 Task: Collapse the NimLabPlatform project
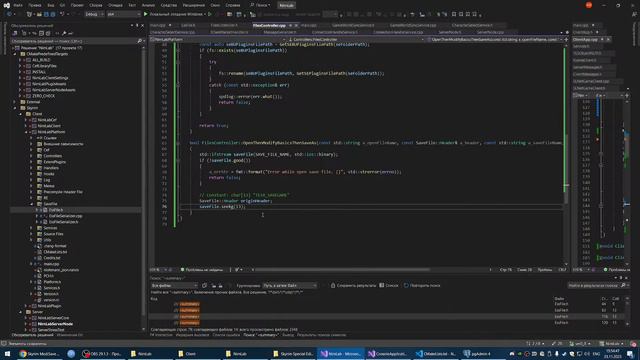pyautogui.click(x=26, y=132)
